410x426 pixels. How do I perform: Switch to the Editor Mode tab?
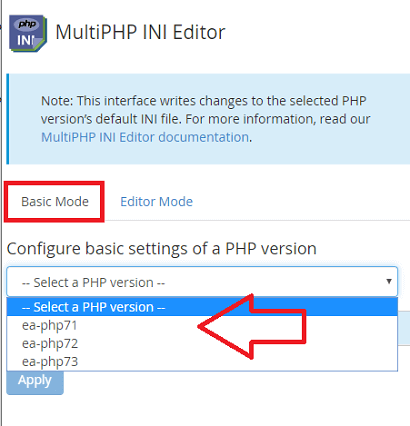[x=156, y=202]
